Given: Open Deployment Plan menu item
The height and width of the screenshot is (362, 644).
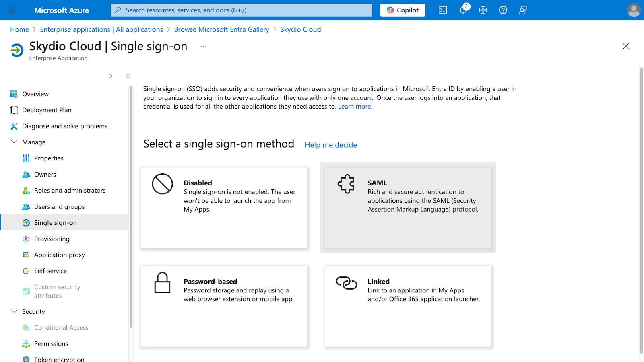Looking at the screenshot, I should coord(64,110).
